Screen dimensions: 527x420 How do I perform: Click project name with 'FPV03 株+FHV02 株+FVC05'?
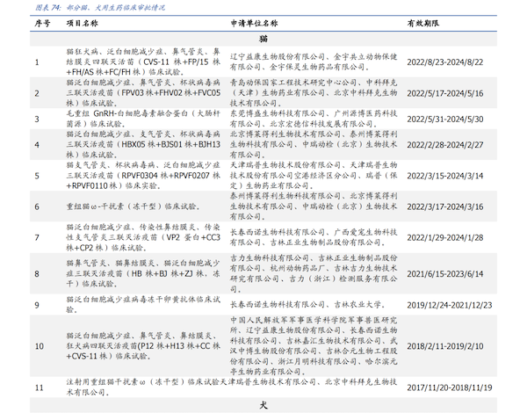click(x=143, y=93)
